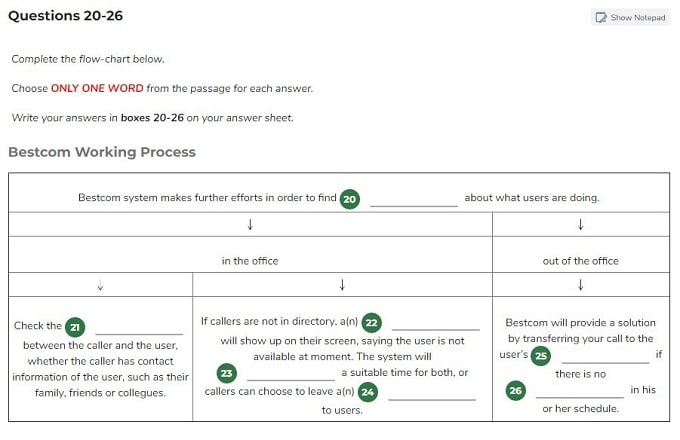
Task: Click the green number 21 badge
Action: point(75,327)
